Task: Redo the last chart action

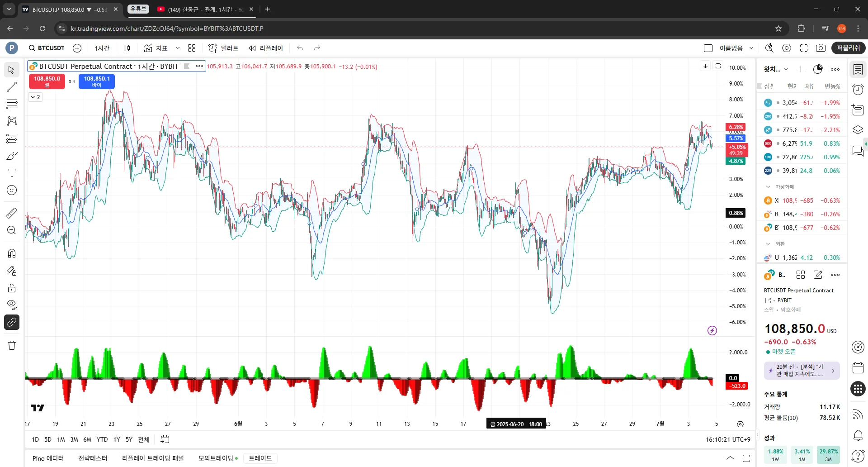Action: tap(317, 48)
